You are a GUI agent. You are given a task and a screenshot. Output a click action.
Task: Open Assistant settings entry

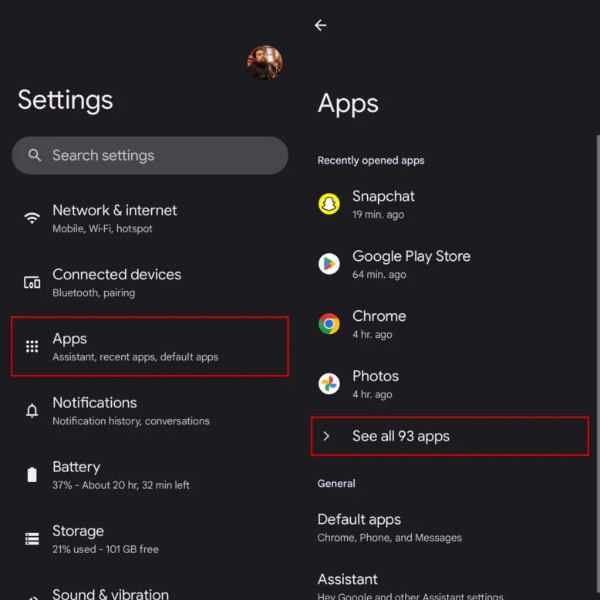(410, 585)
